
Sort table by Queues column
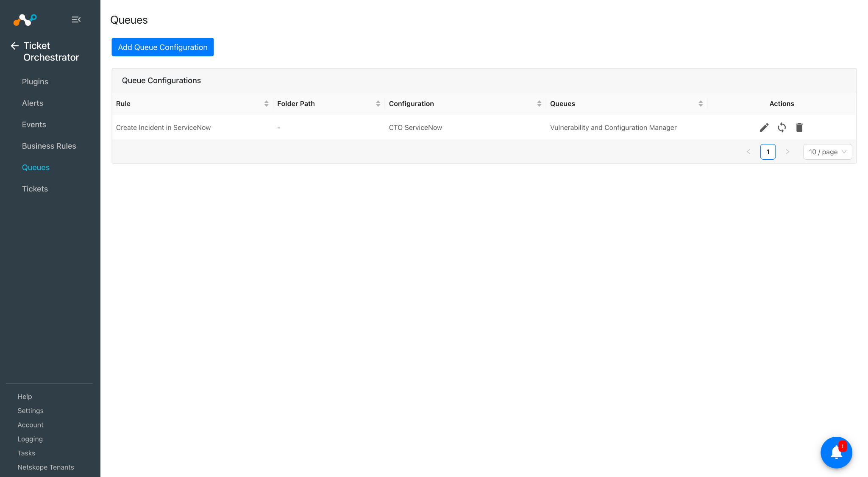pos(701,104)
